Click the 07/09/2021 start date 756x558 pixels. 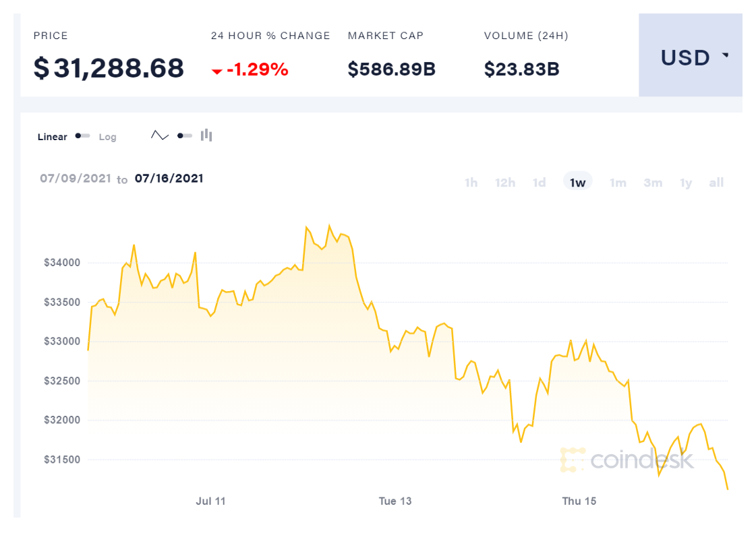click(x=76, y=179)
